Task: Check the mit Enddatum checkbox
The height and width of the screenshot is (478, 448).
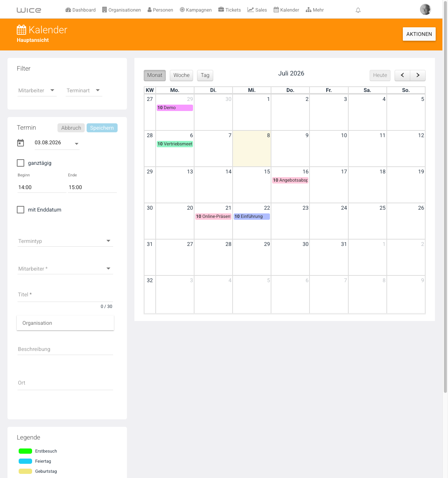Action: click(21, 210)
